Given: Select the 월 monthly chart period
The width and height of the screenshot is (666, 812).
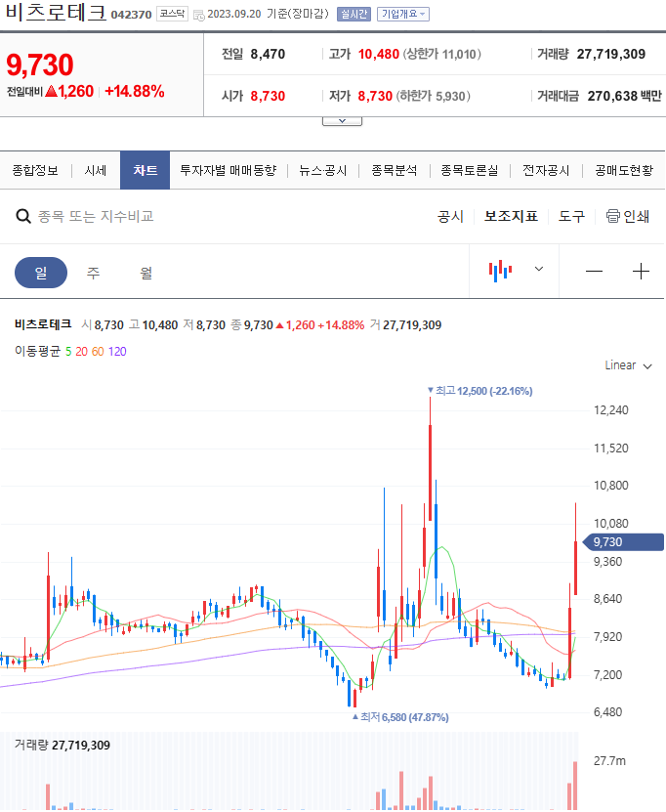Looking at the screenshot, I should pyautogui.click(x=146, y=273).
